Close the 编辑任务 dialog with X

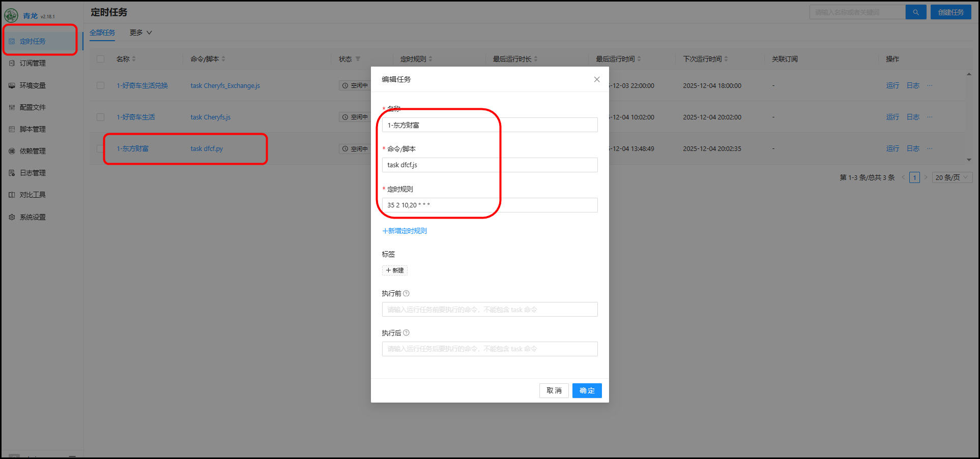pyautogui.click(x=597, y=79)
